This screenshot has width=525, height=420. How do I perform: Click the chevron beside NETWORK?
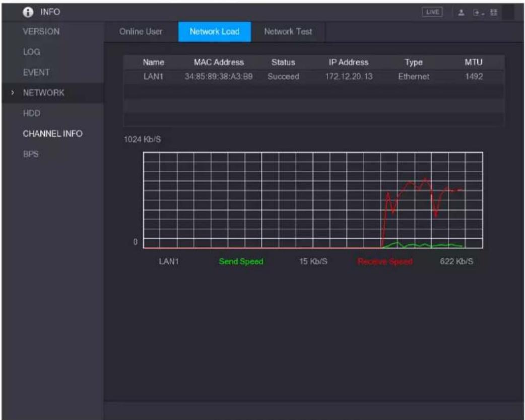click(13, 93)
